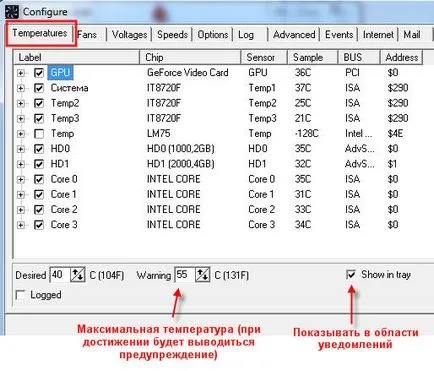Click the HD0 (1000,2GB) chip cell
Image resolution: width=434 pixels, height=371 pixels.
(x=181, y=149)
